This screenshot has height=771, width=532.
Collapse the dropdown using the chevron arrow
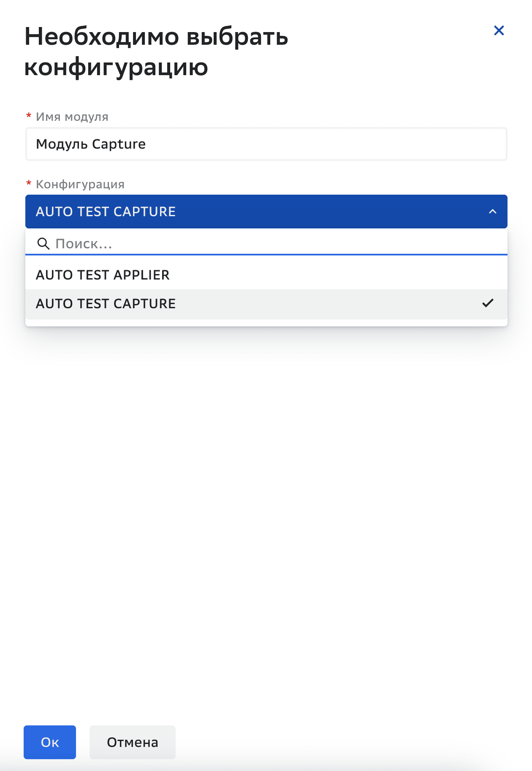[x=492, y=212]
